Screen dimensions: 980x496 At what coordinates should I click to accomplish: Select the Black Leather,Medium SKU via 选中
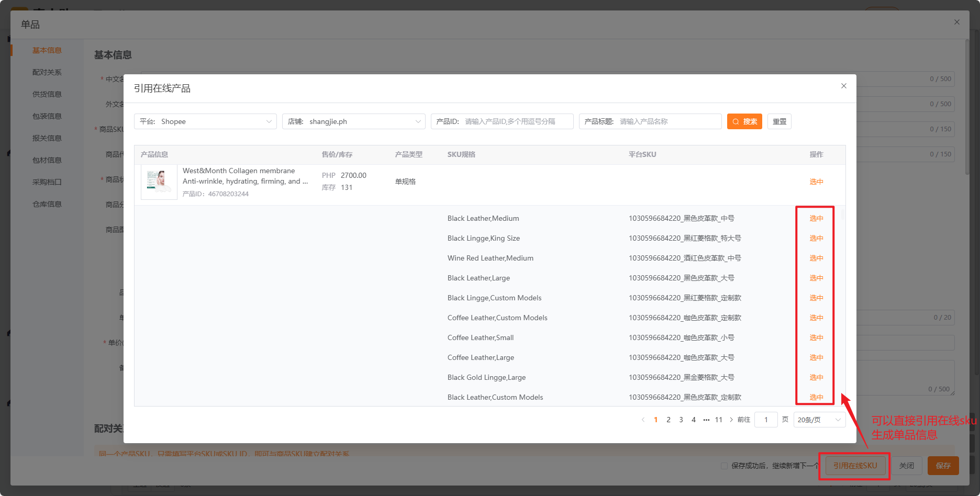[x=816, y=218]
